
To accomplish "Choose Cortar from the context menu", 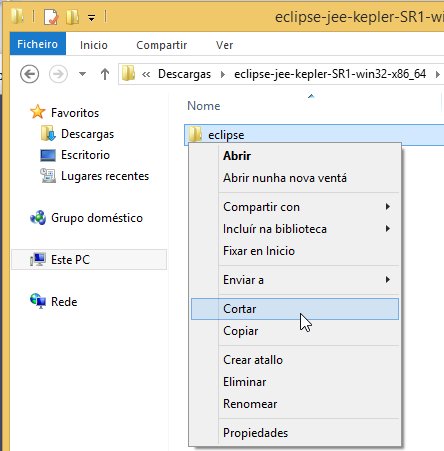I will coord(295,309).
